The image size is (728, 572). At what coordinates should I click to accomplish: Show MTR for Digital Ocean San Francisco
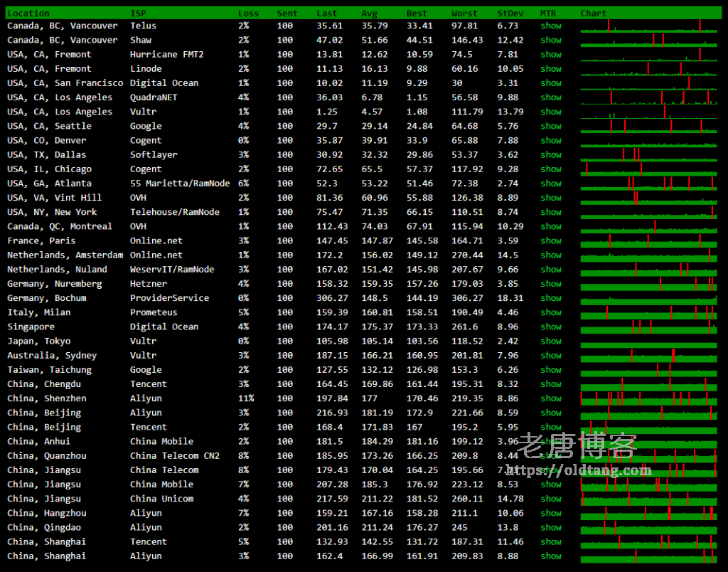pyautogui.click(x=550, y=83)
